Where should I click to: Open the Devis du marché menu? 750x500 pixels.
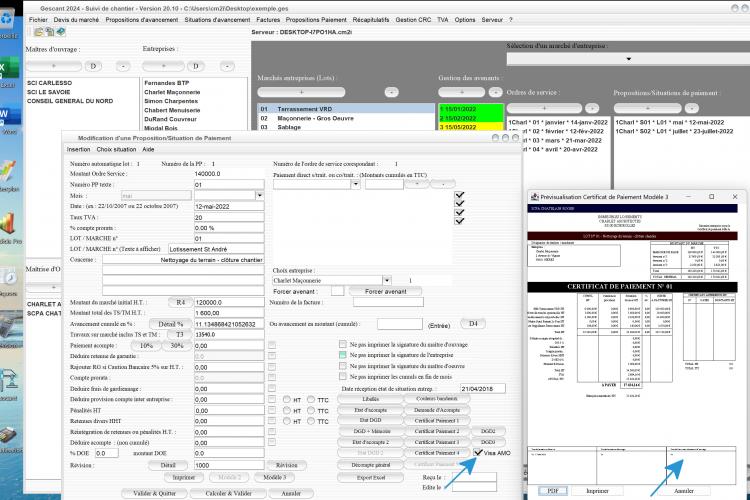click(x=76, y=20)
